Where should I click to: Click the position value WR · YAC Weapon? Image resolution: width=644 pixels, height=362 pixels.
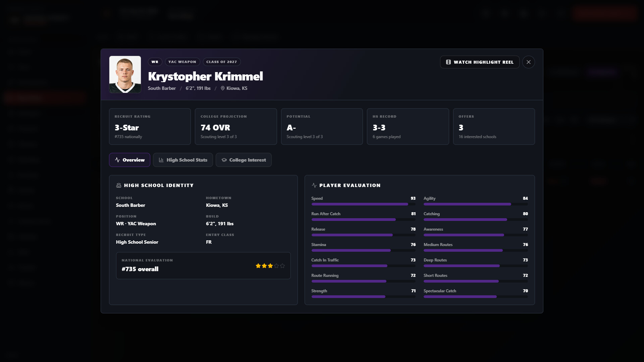pos(136,224)
